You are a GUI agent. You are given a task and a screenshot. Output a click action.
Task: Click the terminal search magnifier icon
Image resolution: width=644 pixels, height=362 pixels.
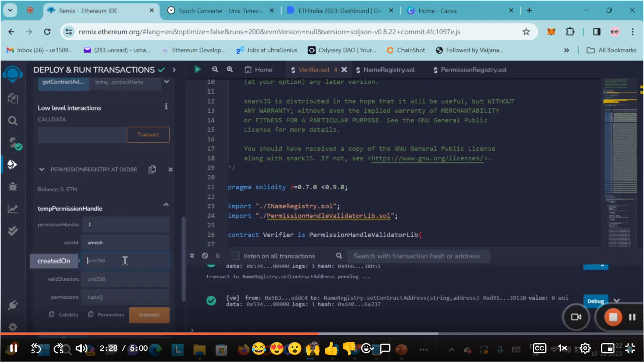pyautogui.click(x=339, y=256)
